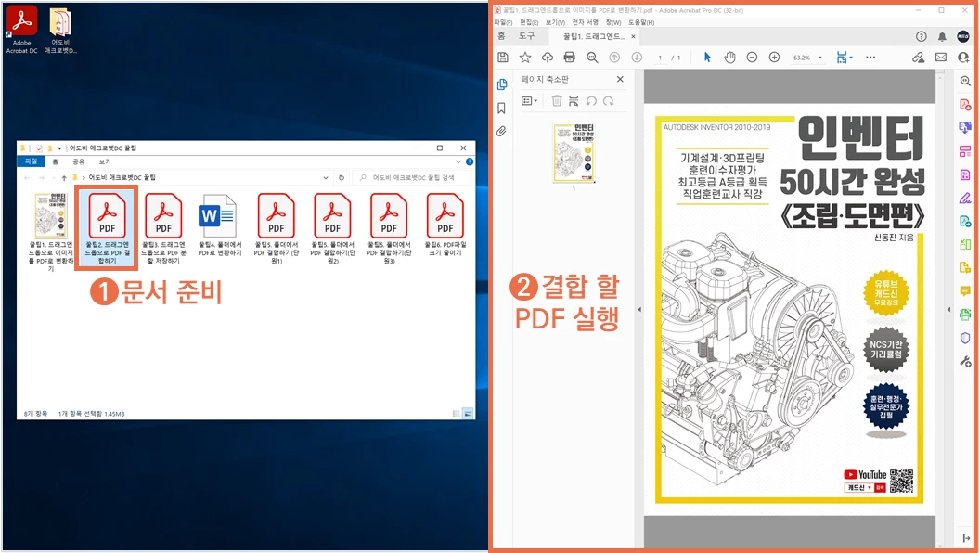980x553 pixels.
Task: Click the yellow Comment tool in right pane
Action: click(965, 291)
